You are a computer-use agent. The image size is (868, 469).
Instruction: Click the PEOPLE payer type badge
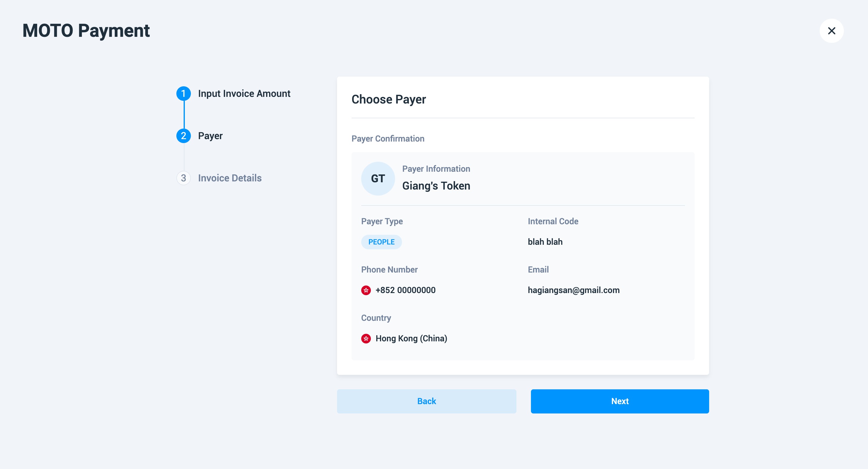coord(381,242)
